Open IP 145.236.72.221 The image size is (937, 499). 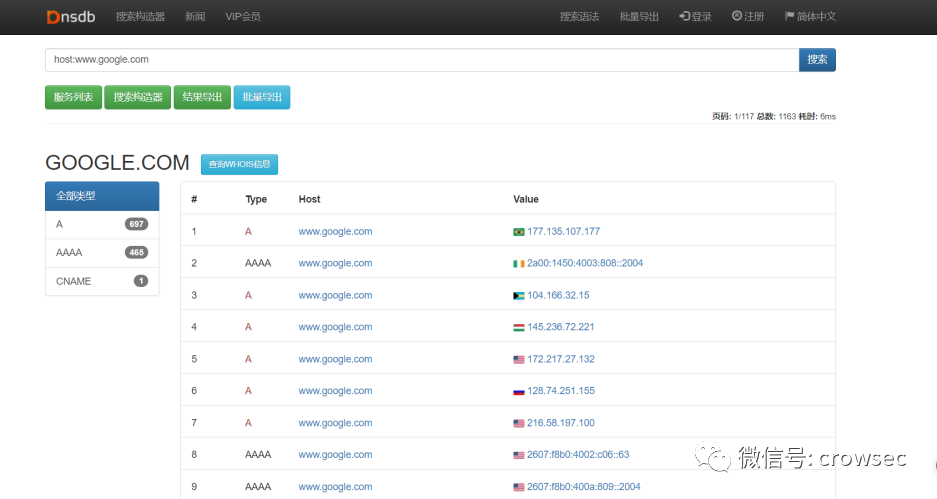point(561,327)
